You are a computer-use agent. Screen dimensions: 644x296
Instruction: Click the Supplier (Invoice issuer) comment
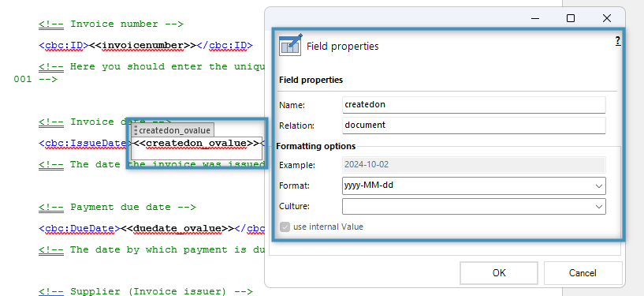146,292
